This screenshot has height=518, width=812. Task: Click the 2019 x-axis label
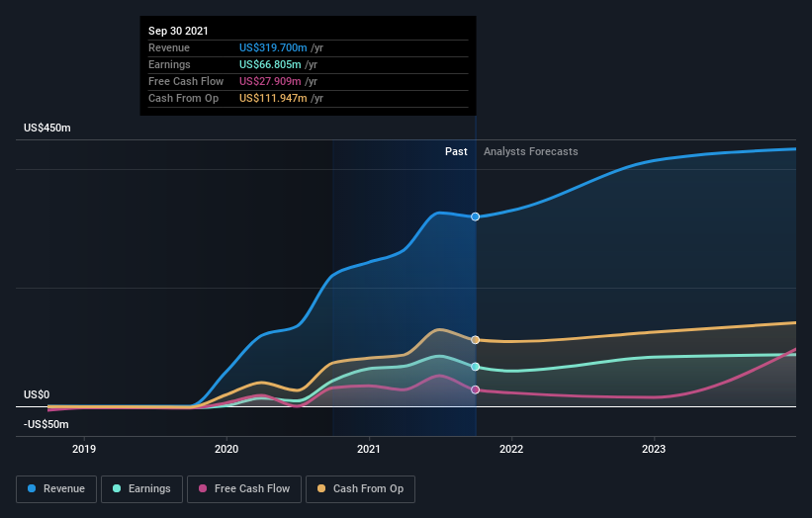click(84, 449)
